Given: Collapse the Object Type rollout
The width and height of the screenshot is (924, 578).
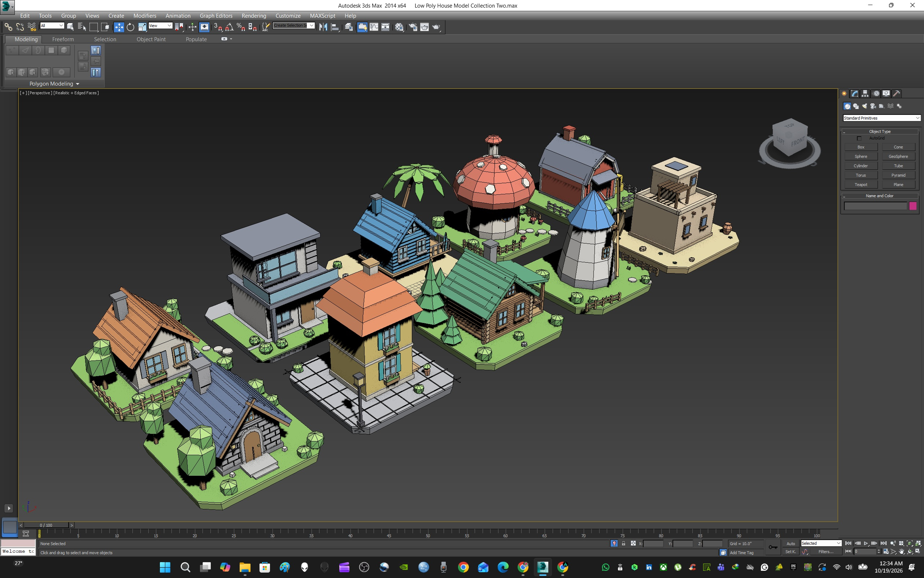Looking at the screenshot, I should pyautogui.click(x=880, y=131).
